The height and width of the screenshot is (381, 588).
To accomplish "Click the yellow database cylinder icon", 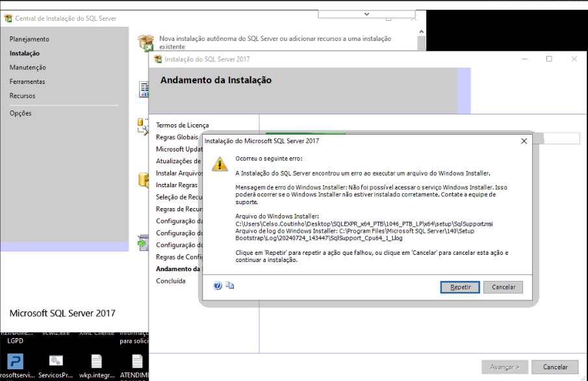I will (x=144, y=180).
